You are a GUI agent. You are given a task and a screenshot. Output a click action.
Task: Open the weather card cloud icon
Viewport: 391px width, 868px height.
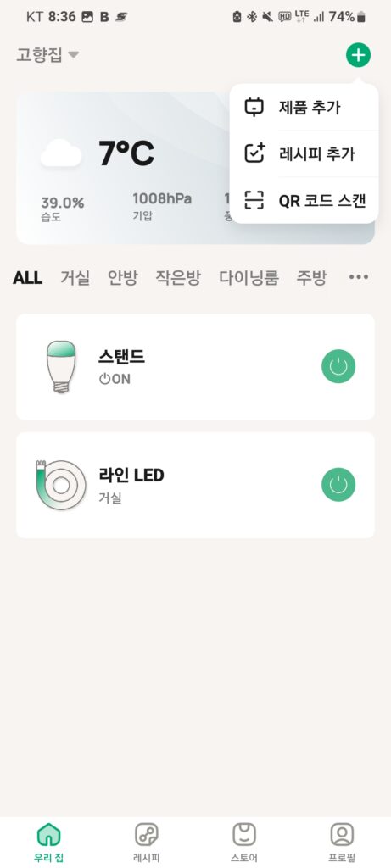click(x=61, y=153)
